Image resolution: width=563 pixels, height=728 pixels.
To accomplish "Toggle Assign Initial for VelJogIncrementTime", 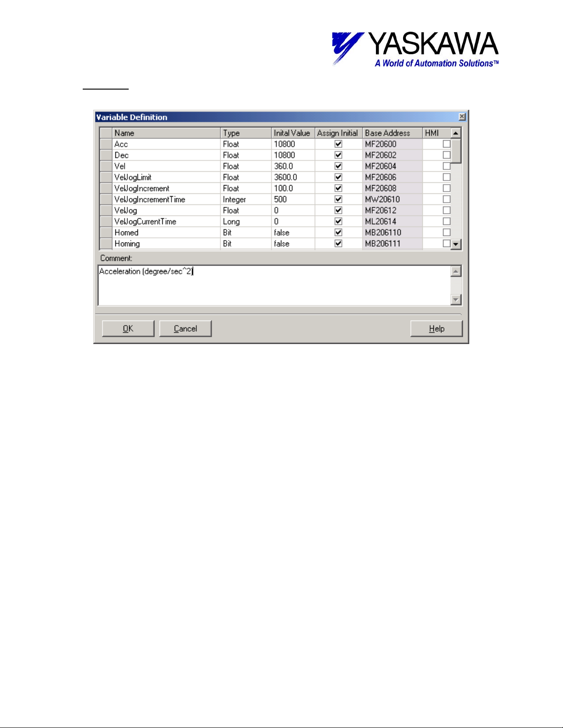I will tap(338, 199).
